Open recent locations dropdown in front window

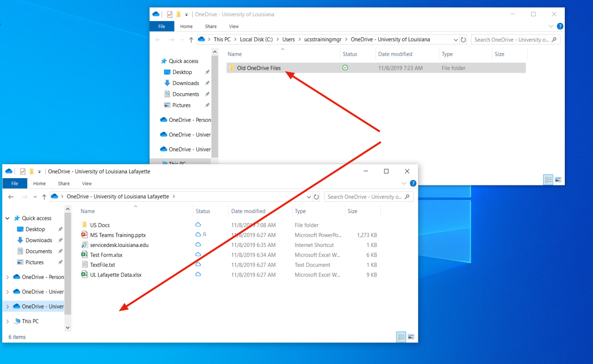coord(35,197)
